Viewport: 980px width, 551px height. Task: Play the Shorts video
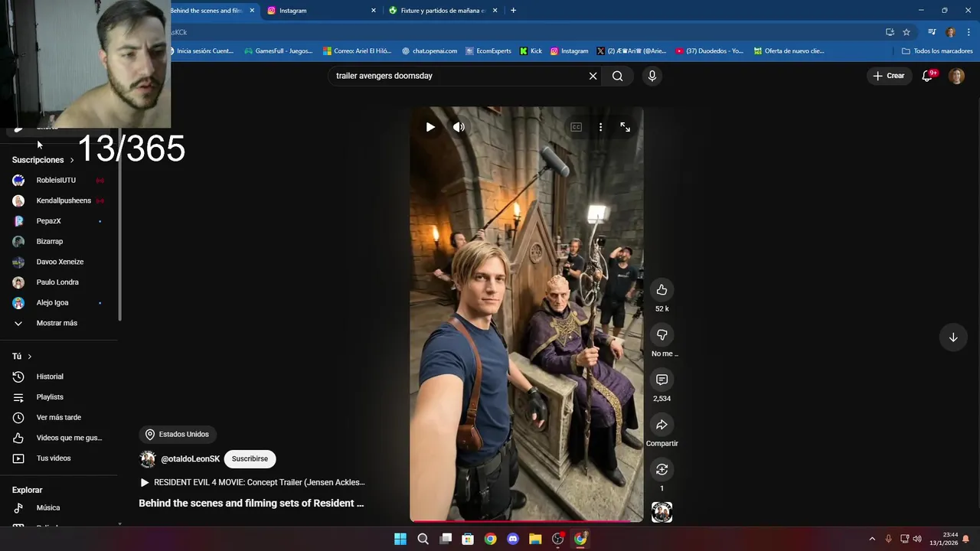coord(430,127)
